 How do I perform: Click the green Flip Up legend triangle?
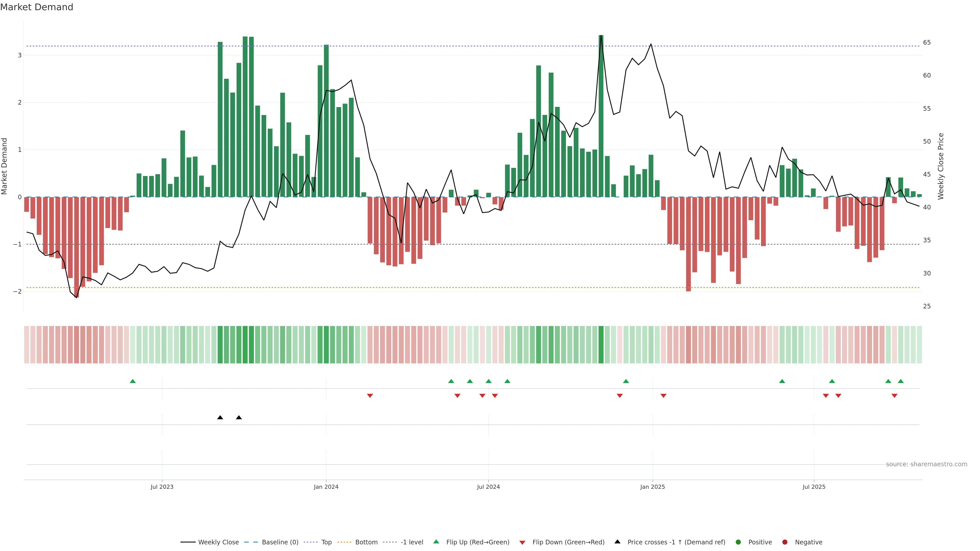[436, 542]
